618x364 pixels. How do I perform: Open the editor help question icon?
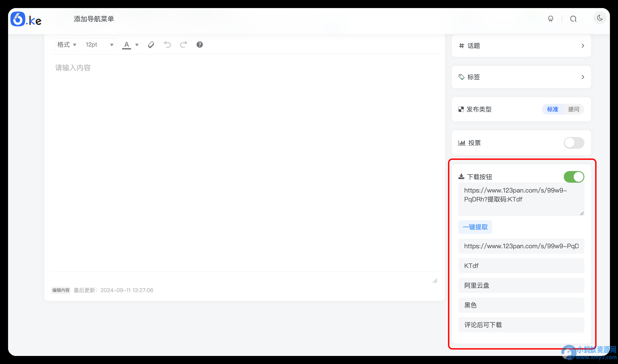(x=200, y=45)
